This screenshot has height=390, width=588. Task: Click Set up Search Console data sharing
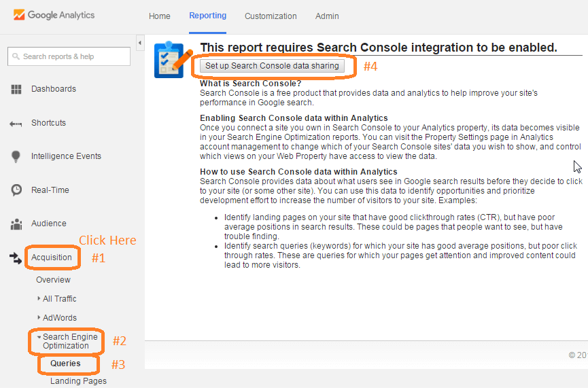272,66
